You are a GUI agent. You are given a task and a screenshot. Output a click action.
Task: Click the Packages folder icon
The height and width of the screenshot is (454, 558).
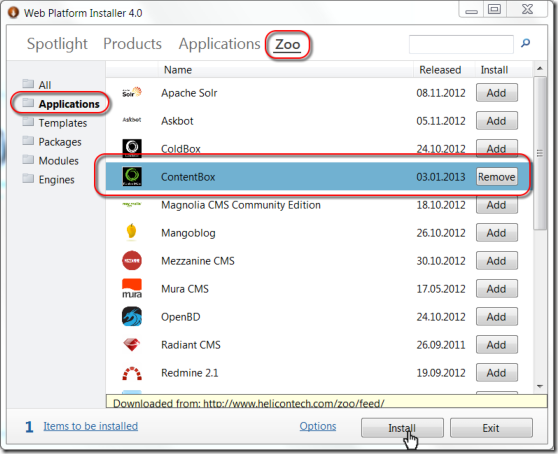(x=28, y=141)
